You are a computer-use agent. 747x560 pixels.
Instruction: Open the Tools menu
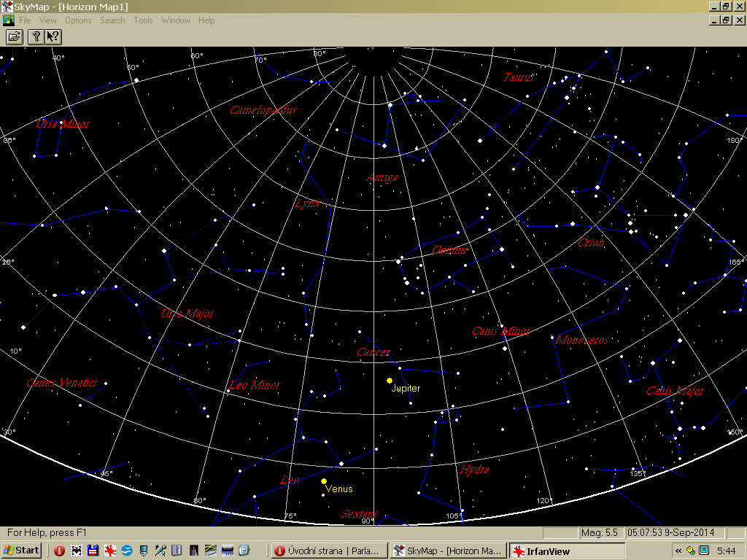143,20
